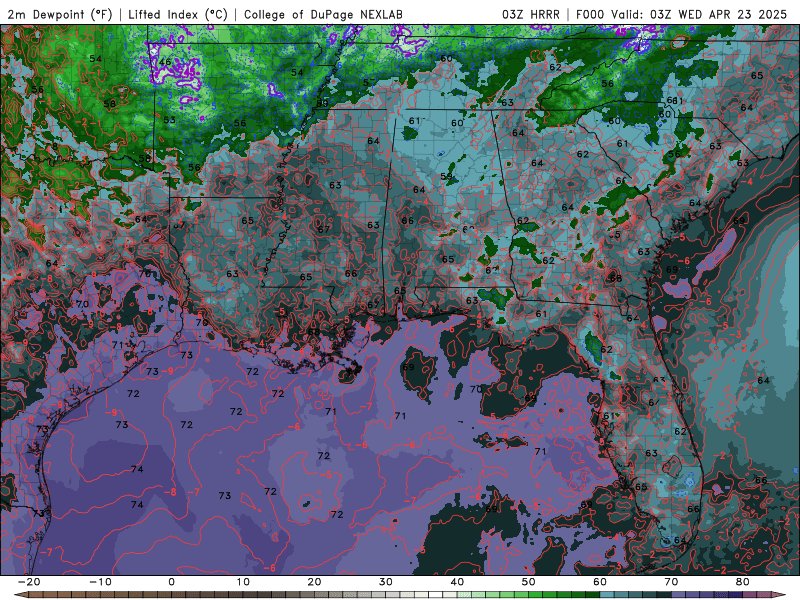The height and width of the screenshot is (600, 800).
Task: Click the dewpoint value 46 on the map
Action: click(x=165, y=62)
